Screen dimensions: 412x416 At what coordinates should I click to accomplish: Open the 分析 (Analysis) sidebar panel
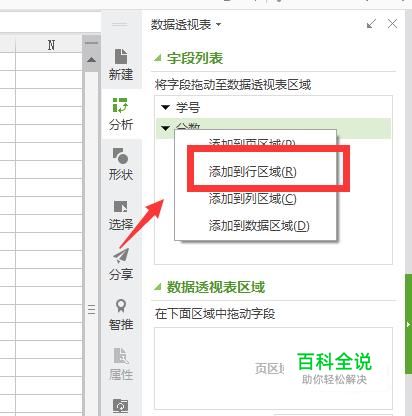tap(121, 114)
